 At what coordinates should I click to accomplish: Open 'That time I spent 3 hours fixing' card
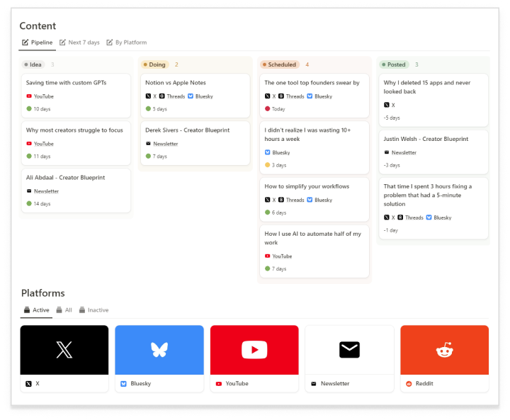[433, 208]
